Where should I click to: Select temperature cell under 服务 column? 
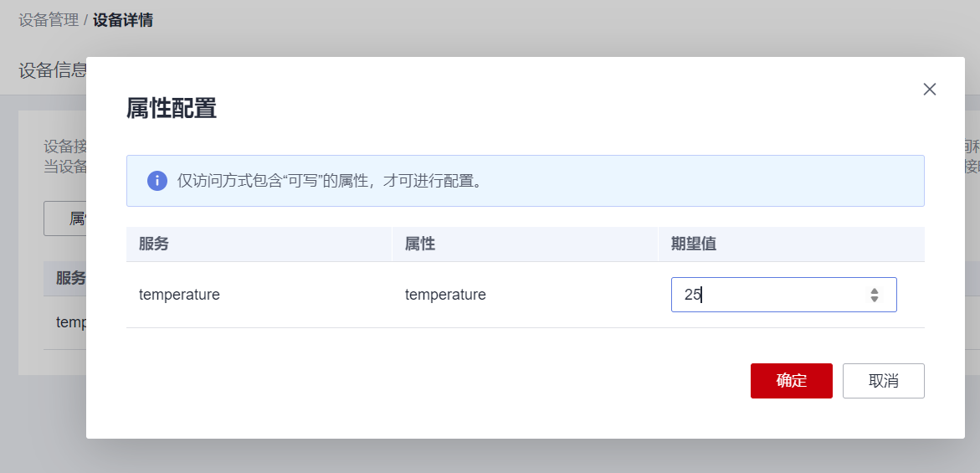[179, 295]
